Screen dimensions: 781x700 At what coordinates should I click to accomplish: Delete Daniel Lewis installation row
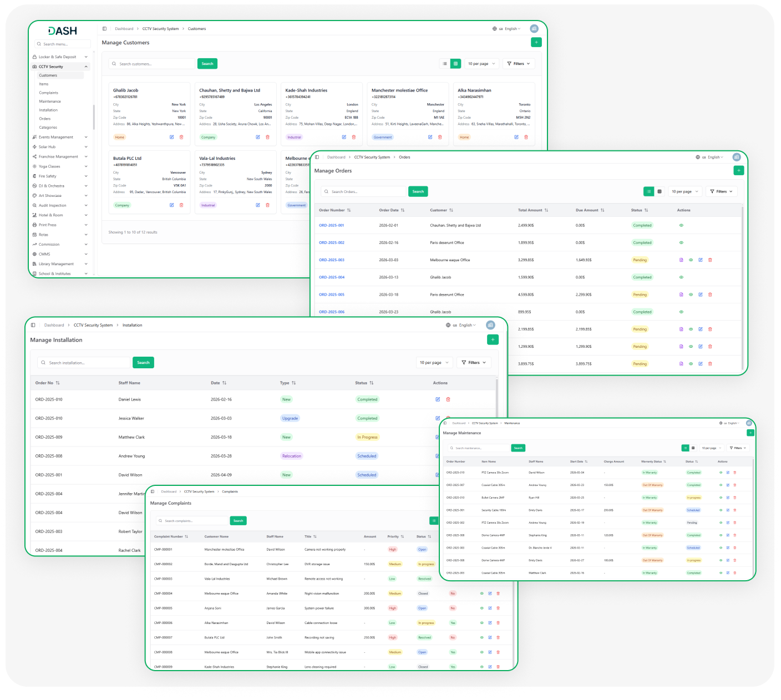448,399
